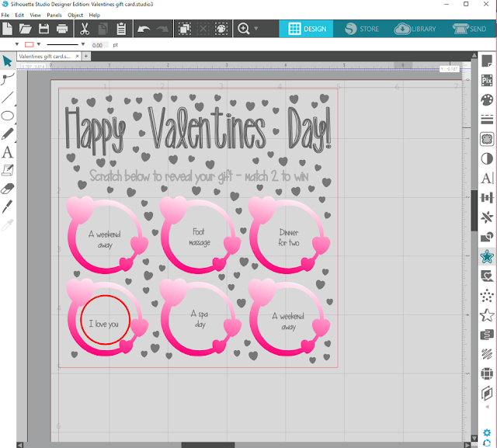Open the Page Setup panel

point(487,61)
